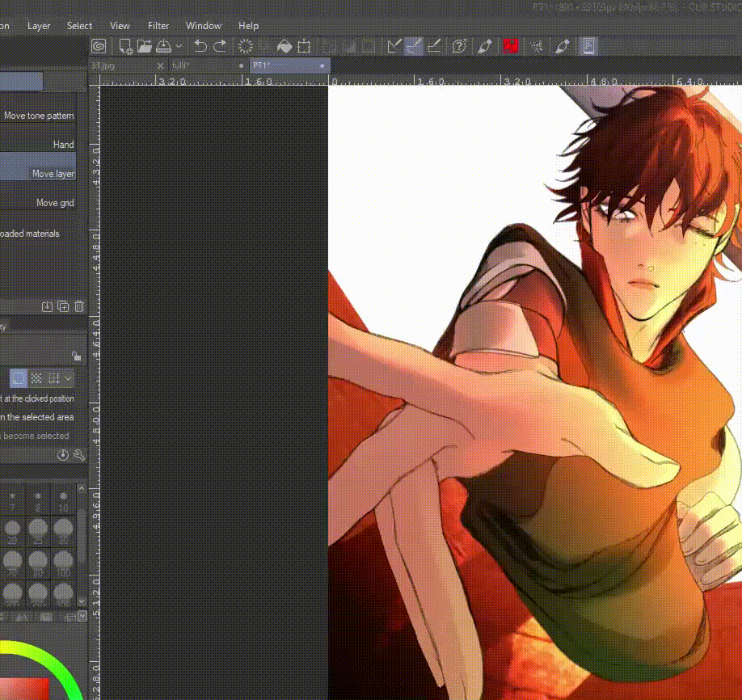Open the View menu
Screen dimensions: 742x700
[120, 26]
